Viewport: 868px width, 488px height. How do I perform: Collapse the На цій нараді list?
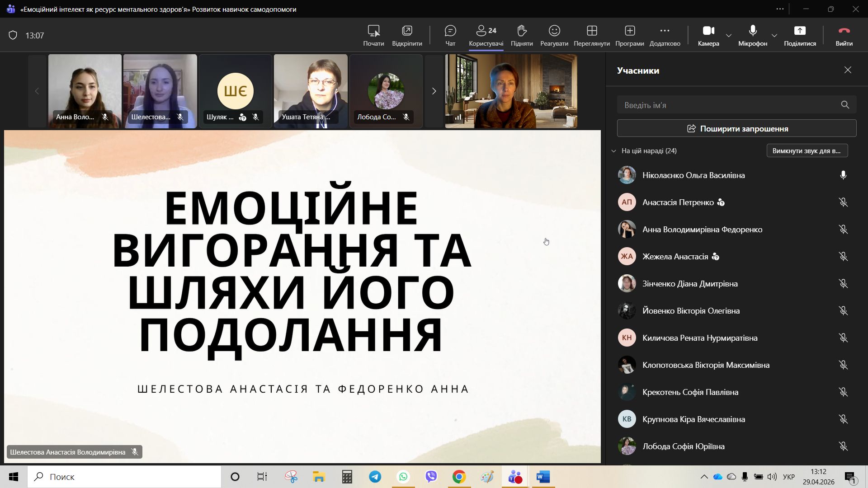(613, 151)
